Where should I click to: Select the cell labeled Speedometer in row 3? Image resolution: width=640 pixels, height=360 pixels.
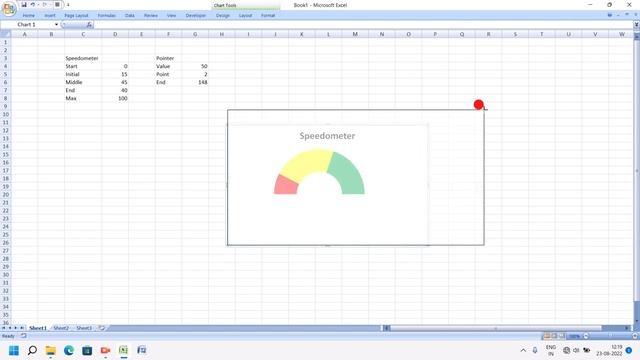click(83, 58)
